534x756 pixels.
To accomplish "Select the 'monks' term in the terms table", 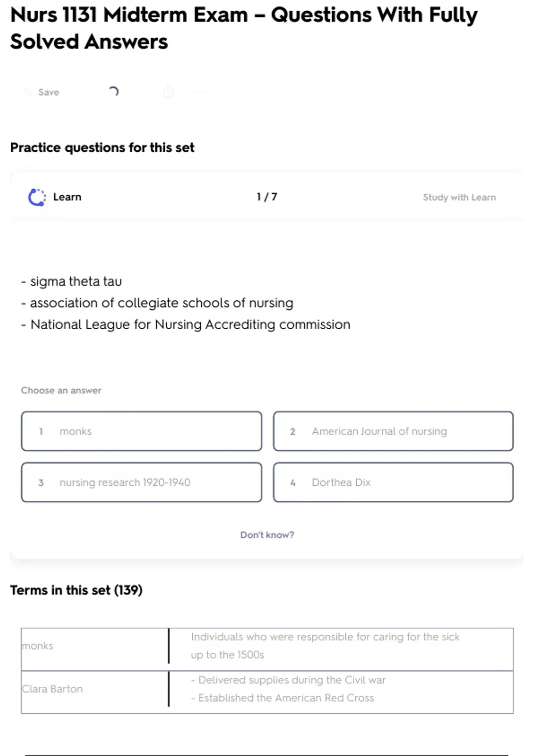I will tap(38, 646).
